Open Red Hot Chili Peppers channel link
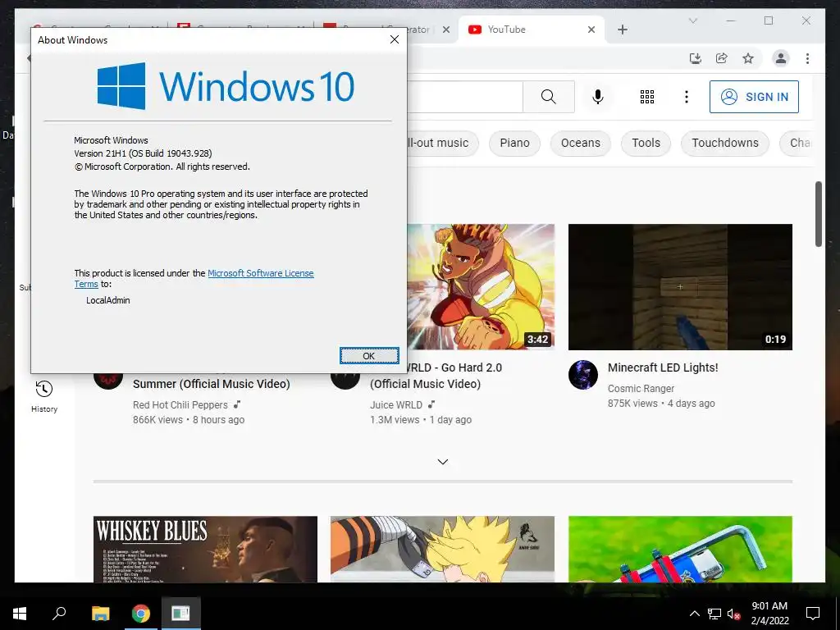Screen dimensions: 840x630 click(180, 405)
